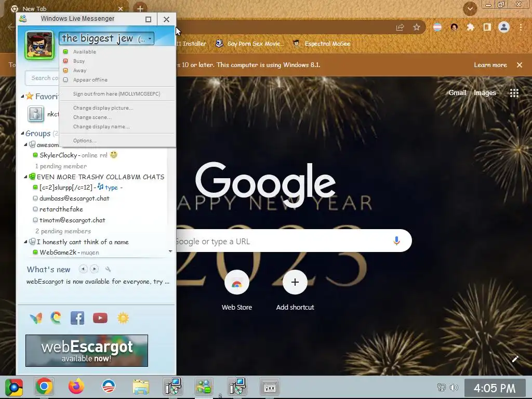This screenshot has height=399, width=532.
Task: Select contact dumbass@escargot.chat
Action: click(x=74, y=198)
